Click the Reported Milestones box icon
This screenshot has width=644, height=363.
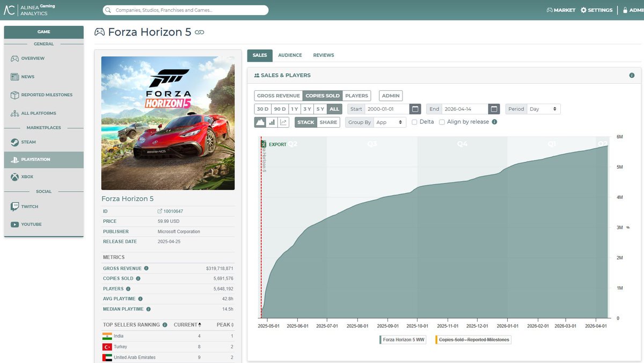tap(14, 95)
